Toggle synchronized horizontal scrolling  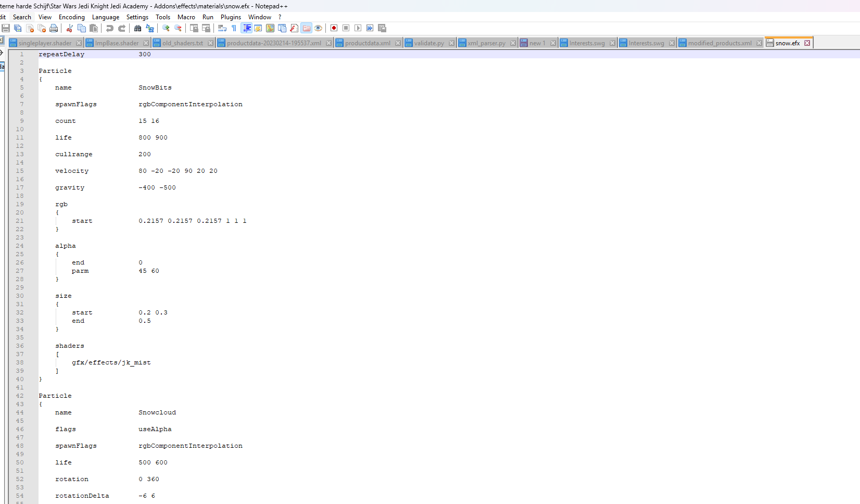206,28
